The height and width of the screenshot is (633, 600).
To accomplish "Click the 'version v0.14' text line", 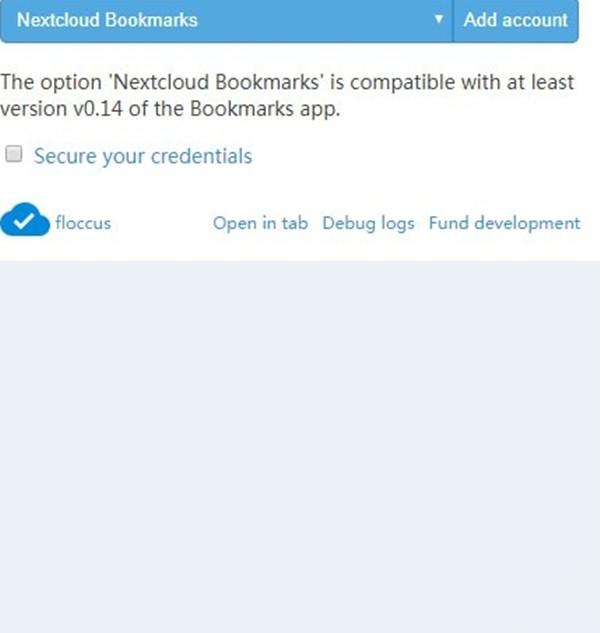I will [x=170, y=109].
